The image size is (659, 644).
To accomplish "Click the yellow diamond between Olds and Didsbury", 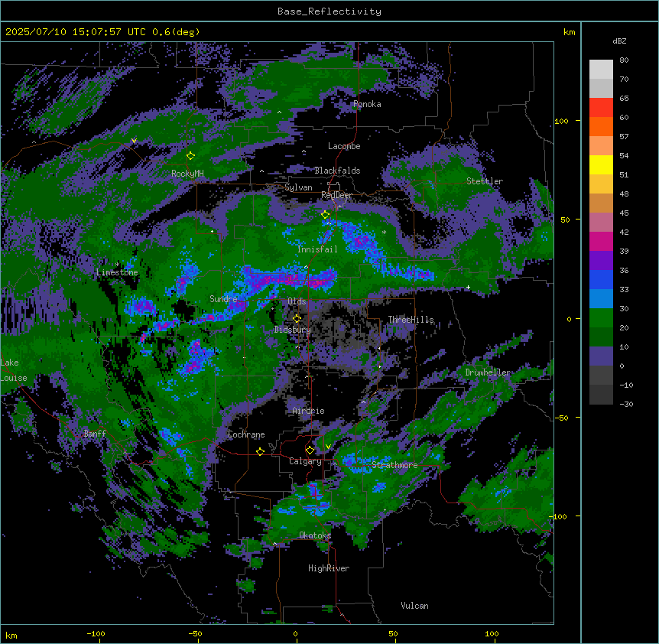I will tap(297, 318).
